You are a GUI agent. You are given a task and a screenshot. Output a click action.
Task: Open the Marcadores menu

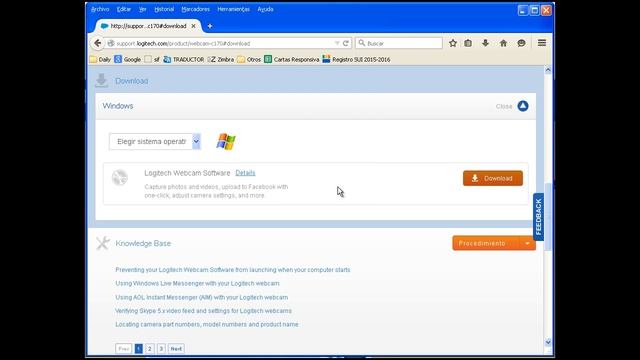pos(196,9)
